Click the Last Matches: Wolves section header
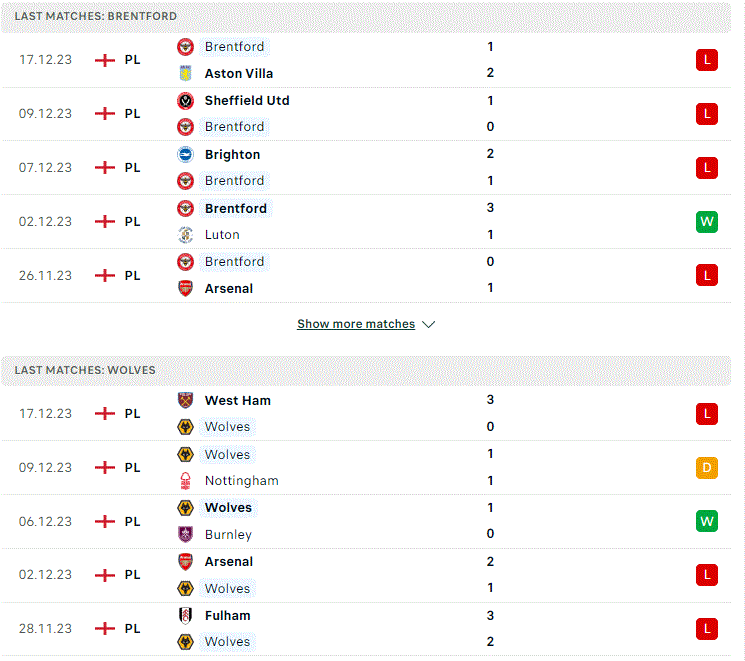Image resolution: width=745 pixels, height=661 pixels. pyautogui.click(x=366, y=370)
